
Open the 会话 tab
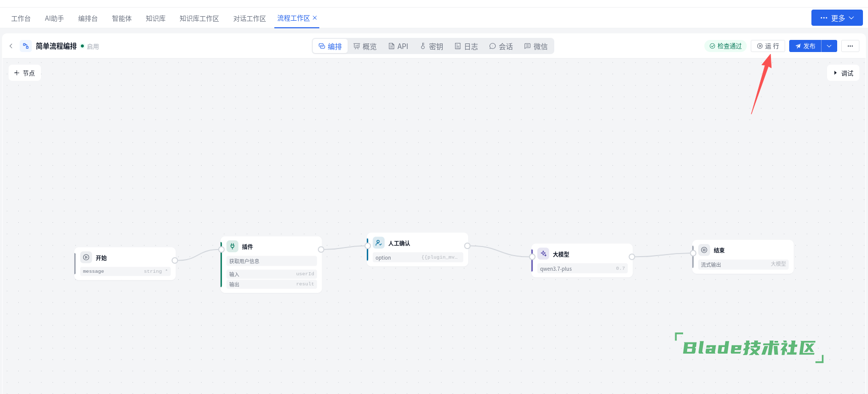[501, 46]
